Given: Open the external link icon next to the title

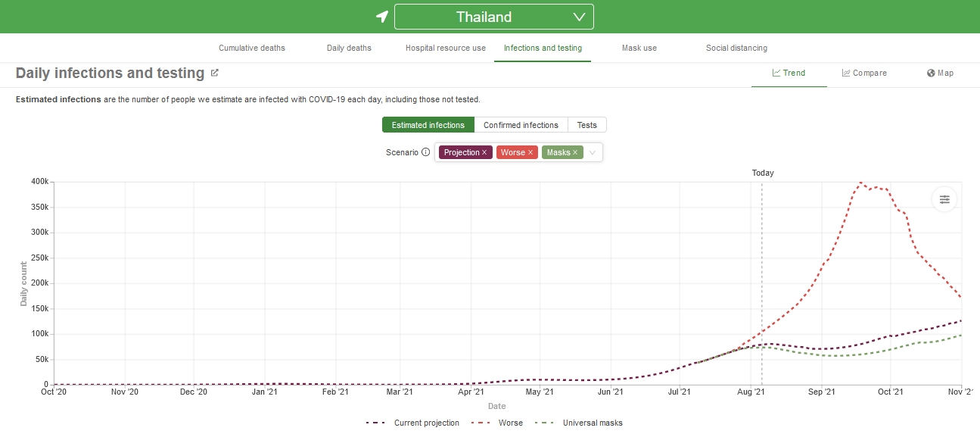Looking at the screenshot, I should click(x=215, y=73).
